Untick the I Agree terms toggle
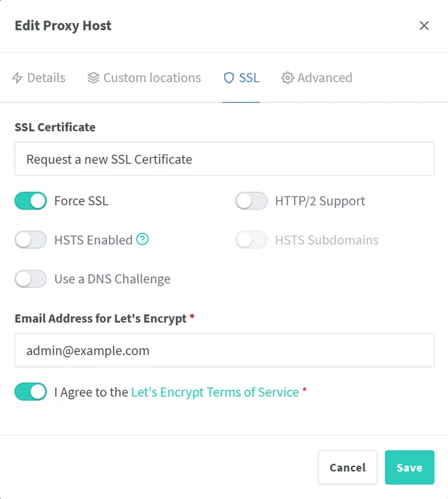 point(31,392)
